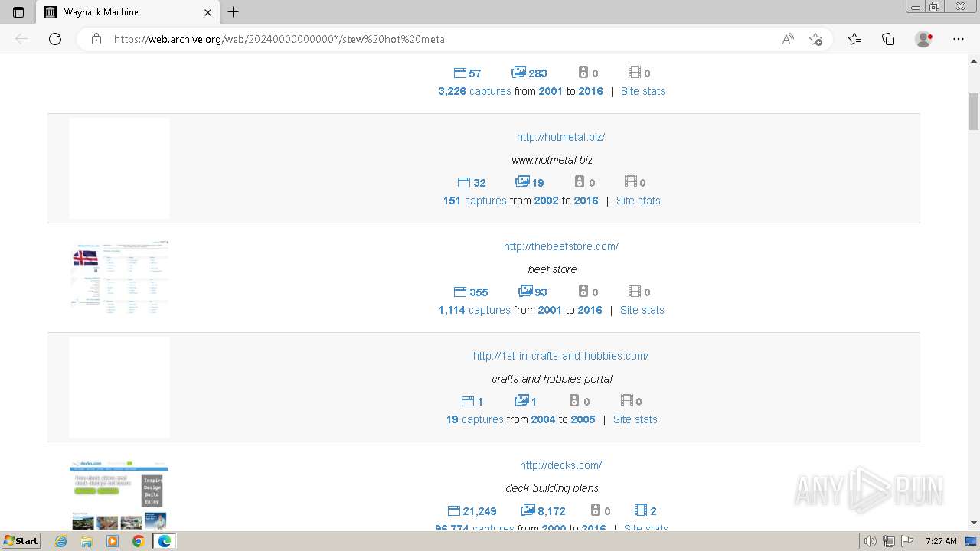Toggle the read aloud icon in address bar
This screenshot has width=980, height=551.
(x=788, y=39)
